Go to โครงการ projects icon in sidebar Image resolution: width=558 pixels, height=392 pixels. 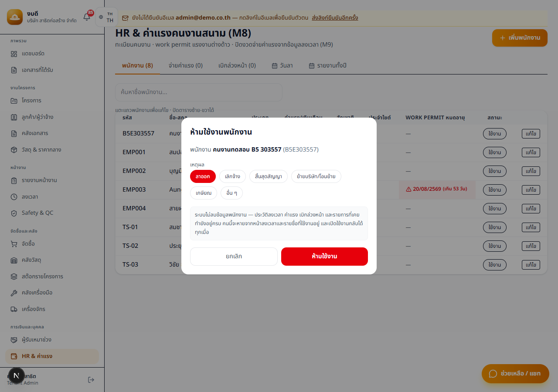14,101
